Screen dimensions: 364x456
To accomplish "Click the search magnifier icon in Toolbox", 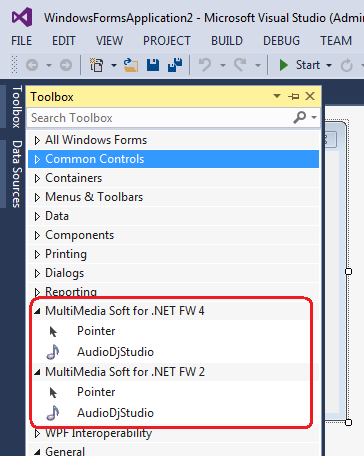I will coord(299,117).
